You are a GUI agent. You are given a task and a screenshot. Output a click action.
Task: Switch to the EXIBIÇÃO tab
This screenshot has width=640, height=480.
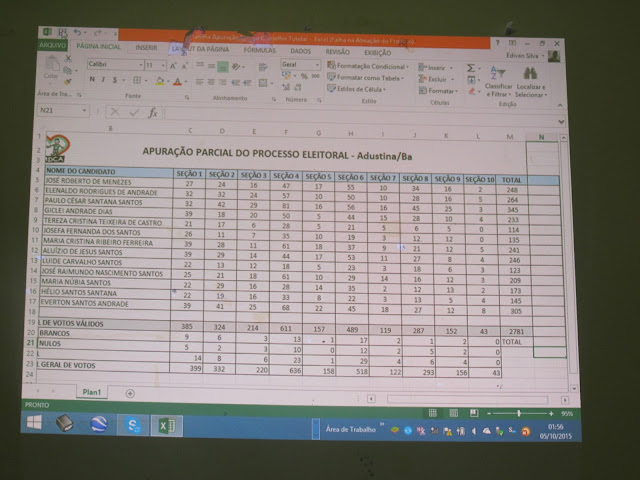click(x=378, y=53)
